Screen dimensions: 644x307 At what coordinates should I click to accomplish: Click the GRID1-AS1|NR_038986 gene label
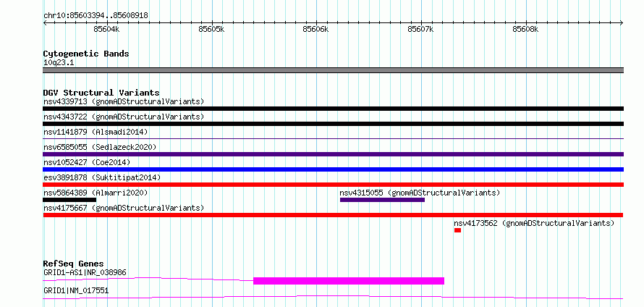point(85,272)
